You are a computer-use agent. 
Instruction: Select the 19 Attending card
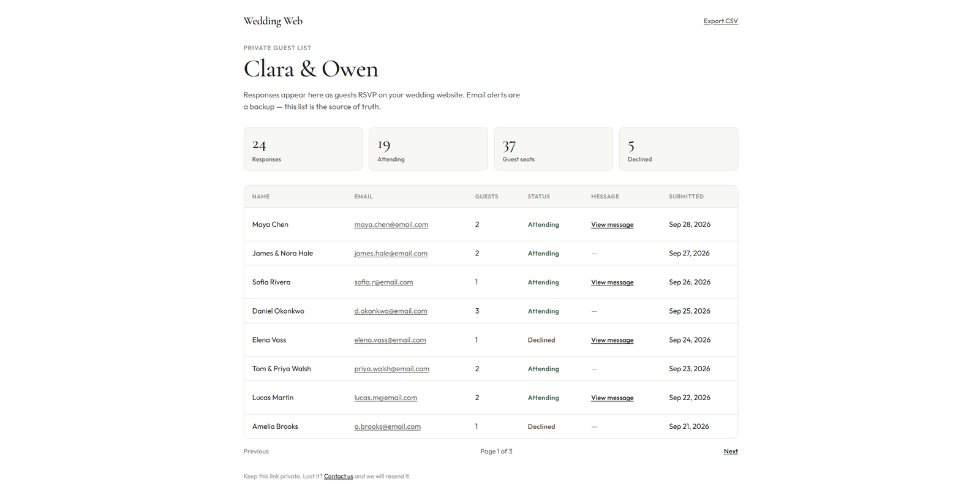pyautogui.click(x=428, y=149)
